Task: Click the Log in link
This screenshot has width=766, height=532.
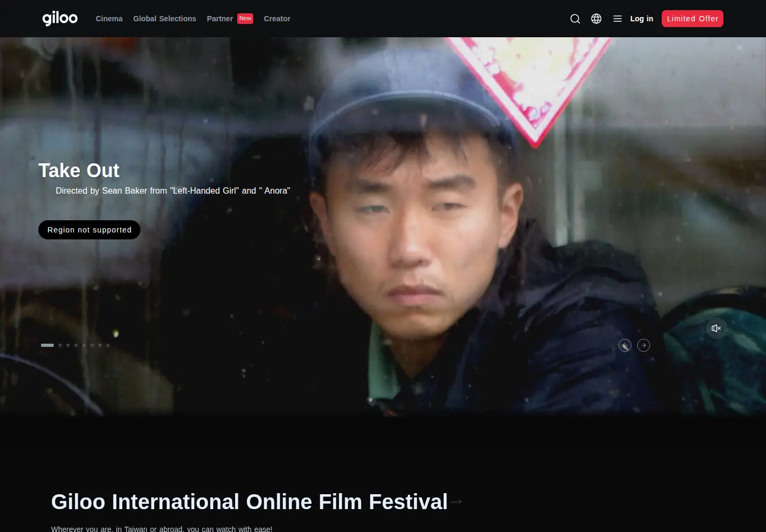Action: coord(642,19)
